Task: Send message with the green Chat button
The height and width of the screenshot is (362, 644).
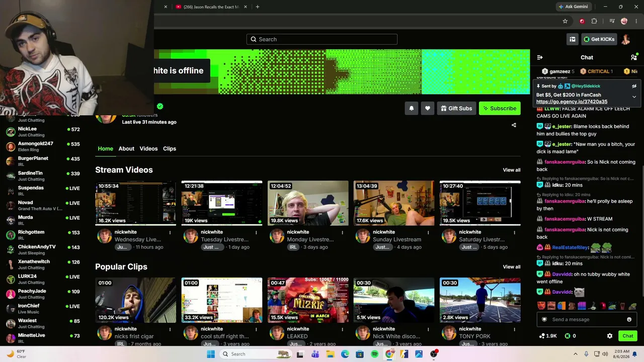Action: coord(628,336)
